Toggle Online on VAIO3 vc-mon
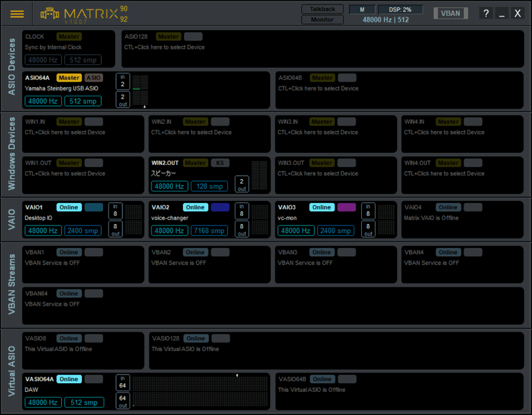 click(x=322, y=207)
